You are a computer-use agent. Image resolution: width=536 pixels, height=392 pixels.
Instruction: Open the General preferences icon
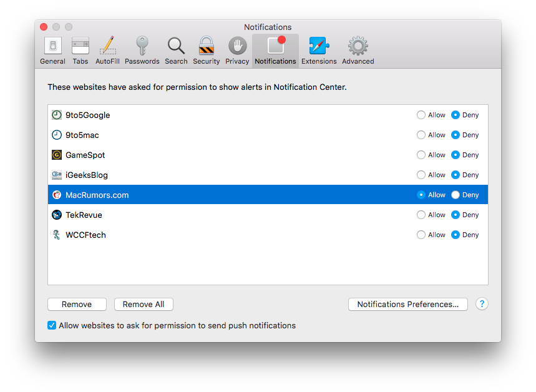tap(52, 46)
